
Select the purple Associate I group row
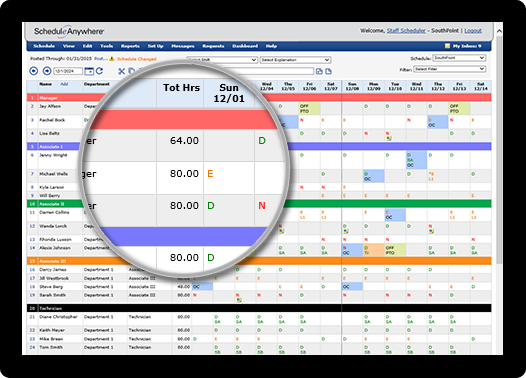pyautogui.click(x=259, y=147)
